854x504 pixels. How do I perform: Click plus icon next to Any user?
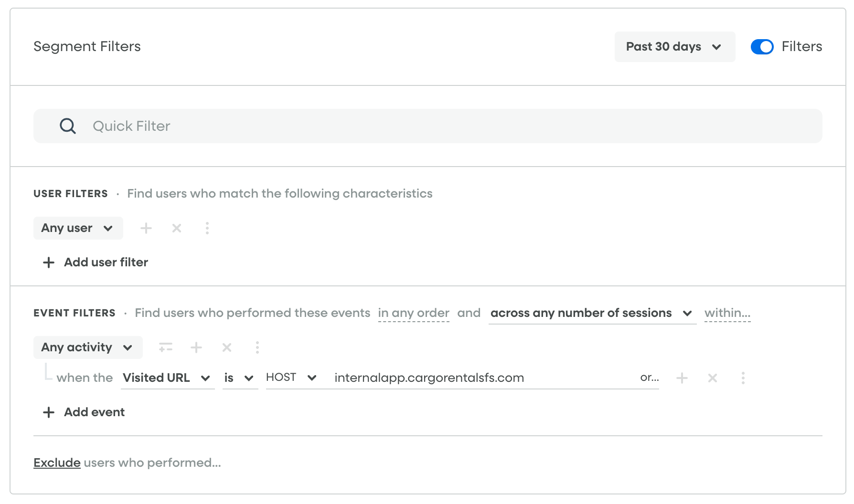tap(146, 228)
